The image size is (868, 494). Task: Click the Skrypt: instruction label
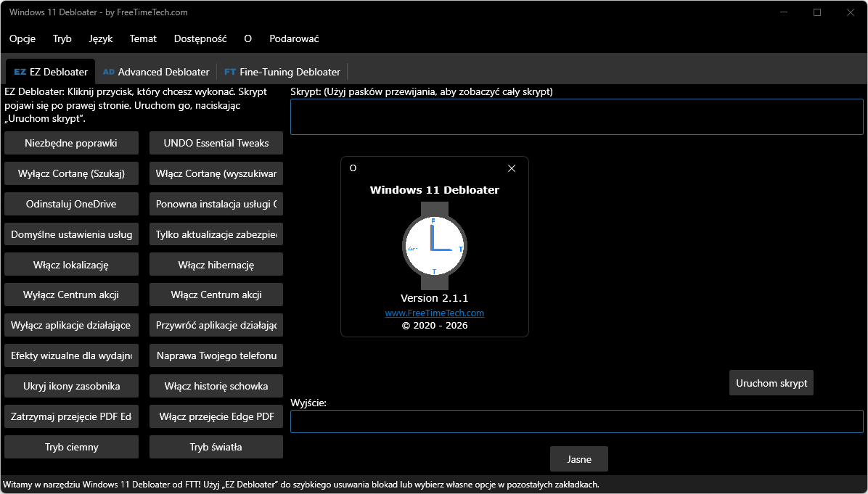point(421,91)
